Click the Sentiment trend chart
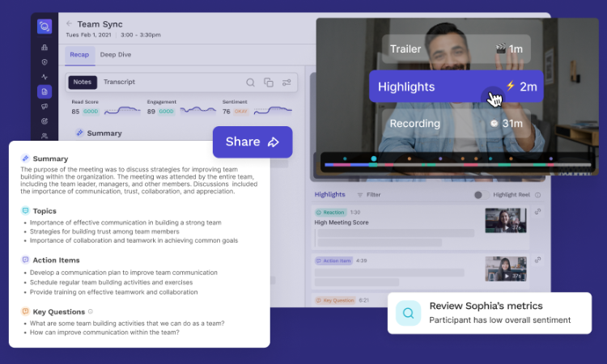This screenshot has width=607, height=364. pyautogui.click(x=273, y=111)
